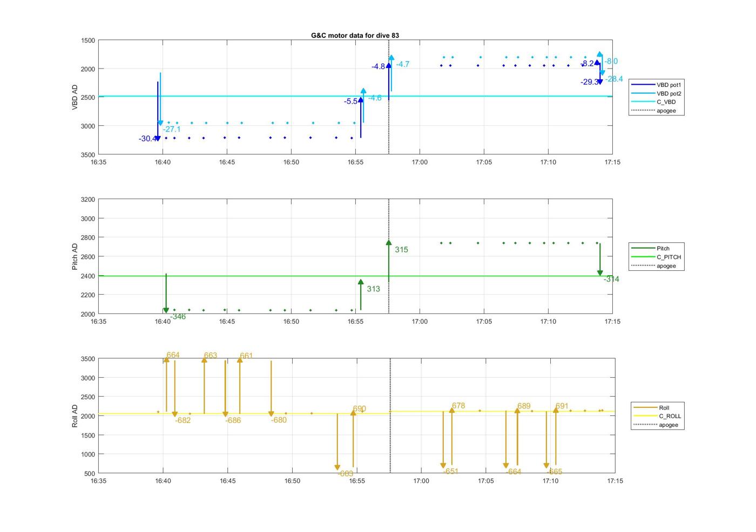Click the '663' roll data label
The width and height of the screenshot is (756, 532).
(x=211, y=355)
